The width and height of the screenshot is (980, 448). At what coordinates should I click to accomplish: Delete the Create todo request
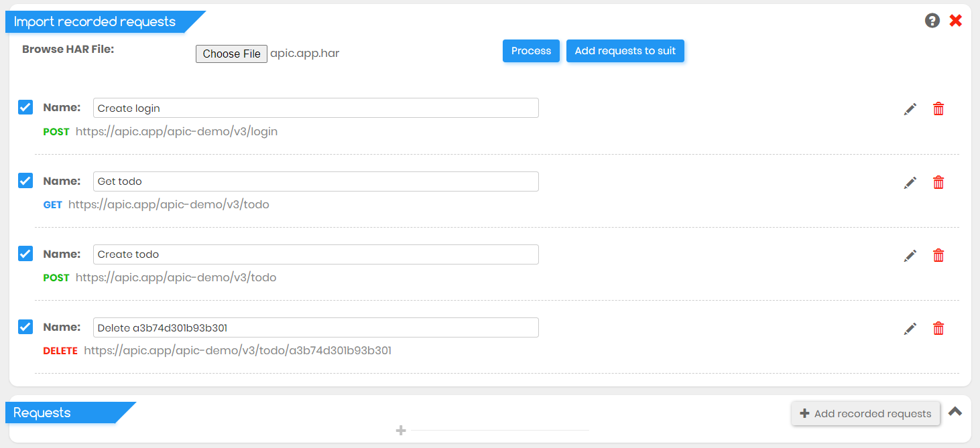[x=938, y=255]
